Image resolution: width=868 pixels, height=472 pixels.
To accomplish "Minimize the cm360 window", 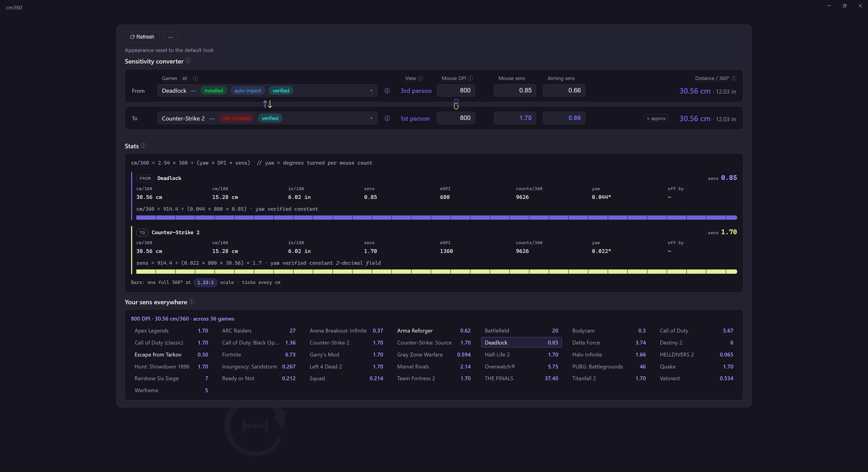I will tap(829, 6).
